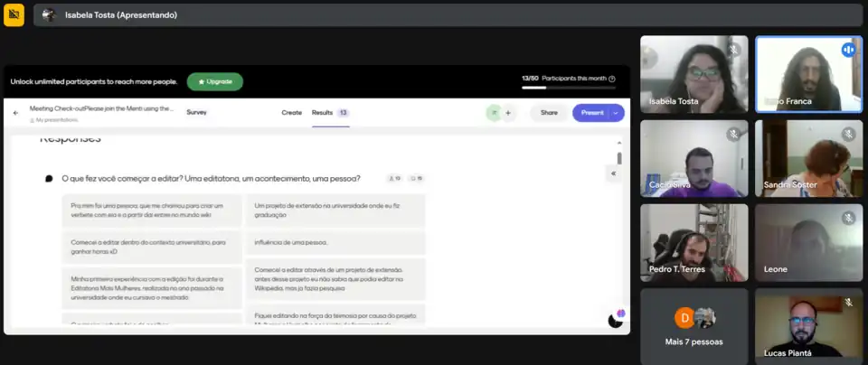Viewport: 868px width, 365px height.
Task: Open the dropdown arrow next to Present
Action: tap(617, 113)
